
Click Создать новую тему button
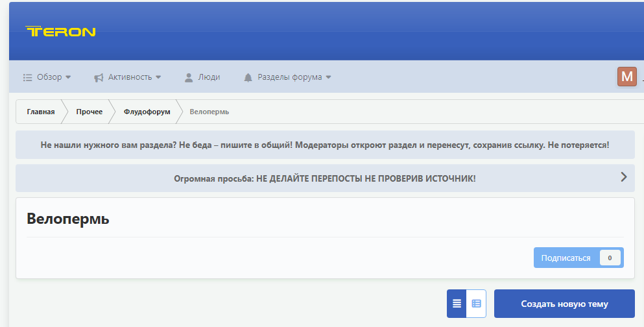(x=564, y=304)
